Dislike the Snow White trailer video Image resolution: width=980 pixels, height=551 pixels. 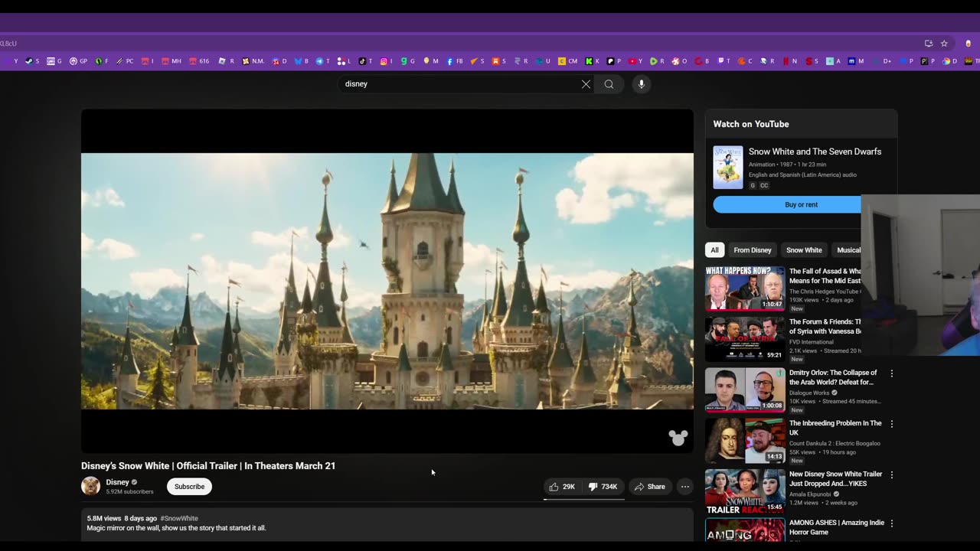(603, 487)
